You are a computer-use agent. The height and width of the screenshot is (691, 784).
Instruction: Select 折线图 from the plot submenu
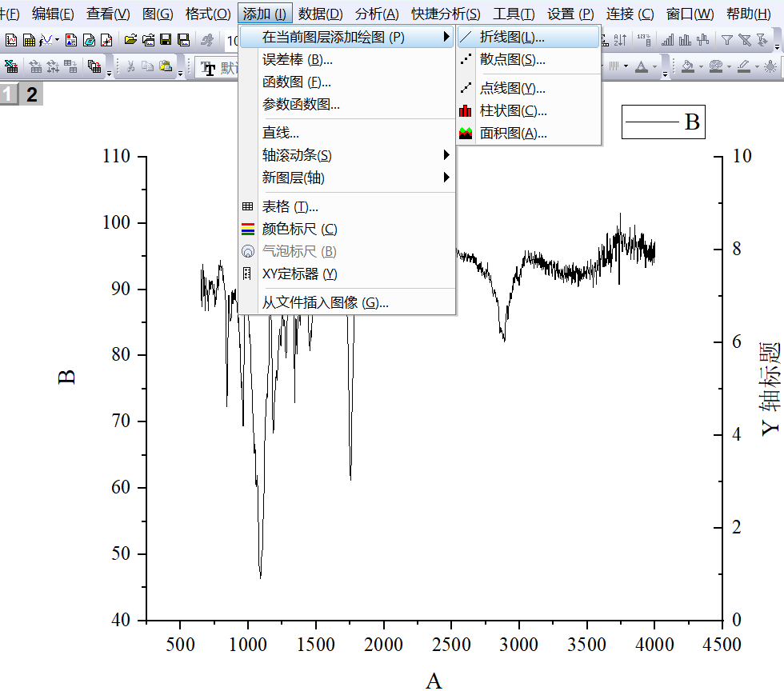point(512,37)
